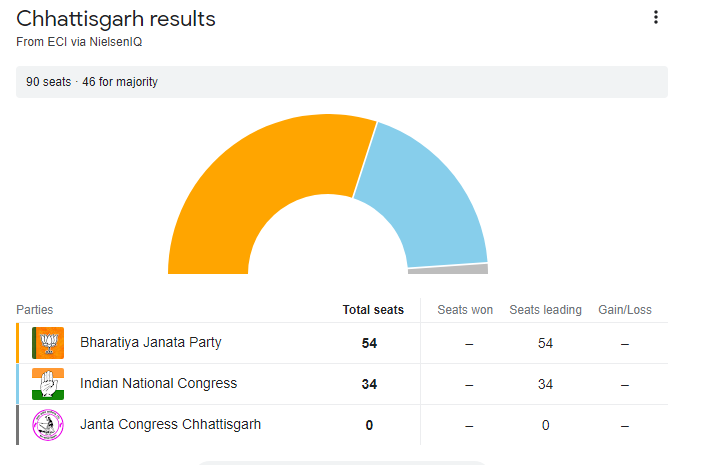Select the Janta Congress Chhattisgarh party name
The width and height of the screenshot is (709, 465).
170,424
